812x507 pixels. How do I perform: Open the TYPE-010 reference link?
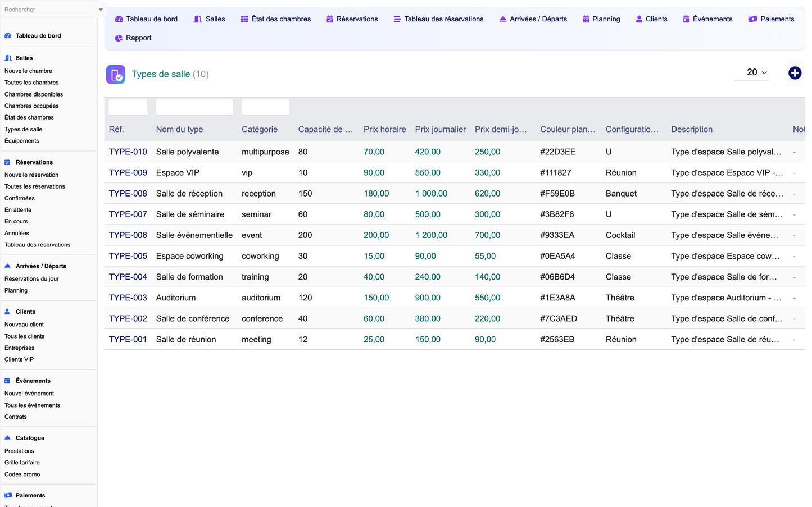[128, 152]
